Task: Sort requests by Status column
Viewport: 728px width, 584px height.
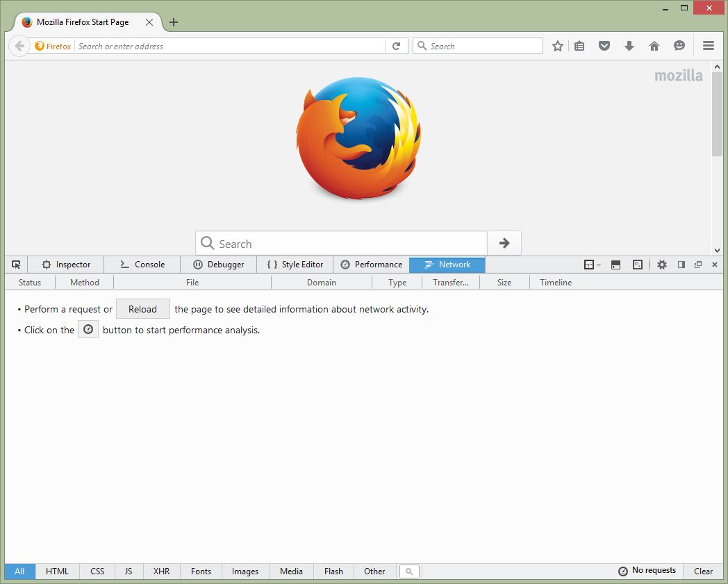Action: 30,282
